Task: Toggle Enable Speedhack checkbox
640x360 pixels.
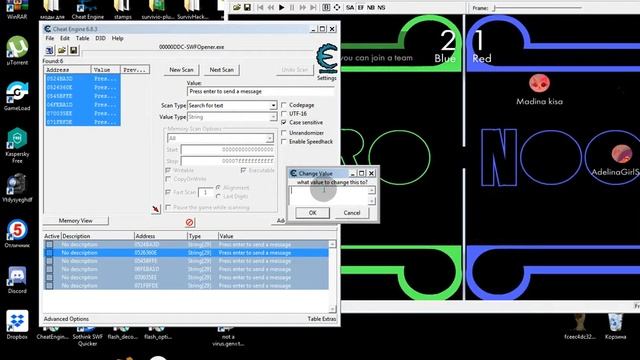Action: 284,142
